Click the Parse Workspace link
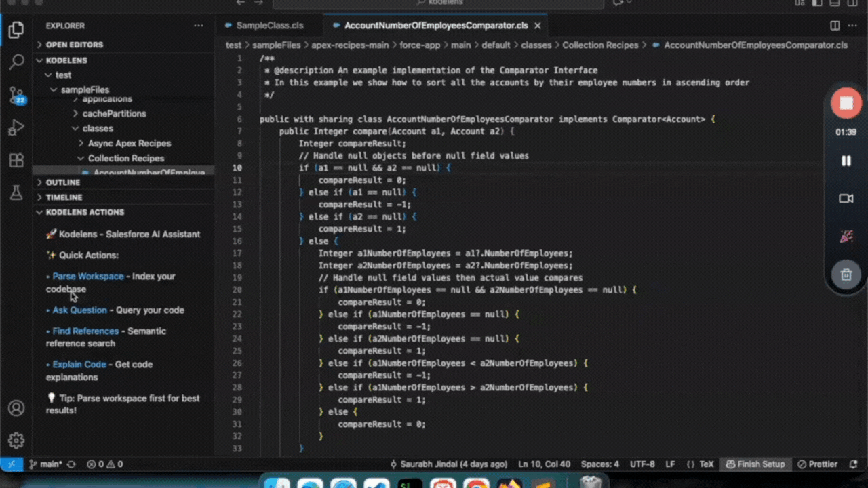 (x=88, y=277)
